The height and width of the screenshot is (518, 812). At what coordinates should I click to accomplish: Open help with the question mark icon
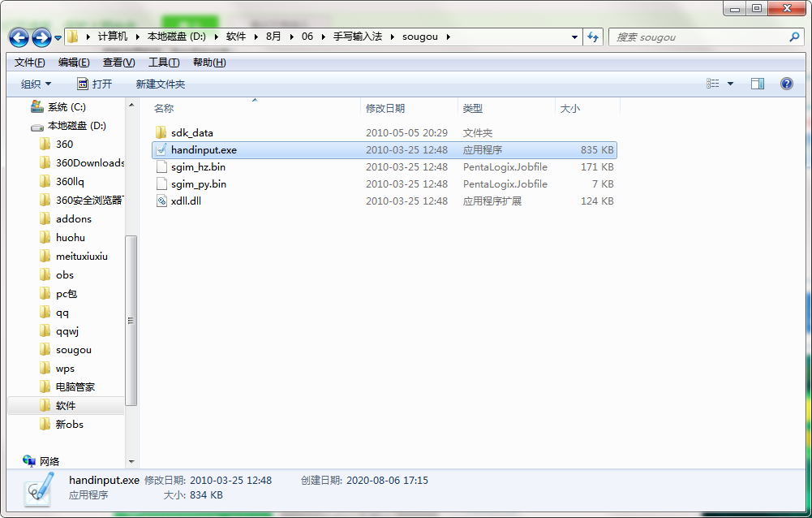pos(786,84)
